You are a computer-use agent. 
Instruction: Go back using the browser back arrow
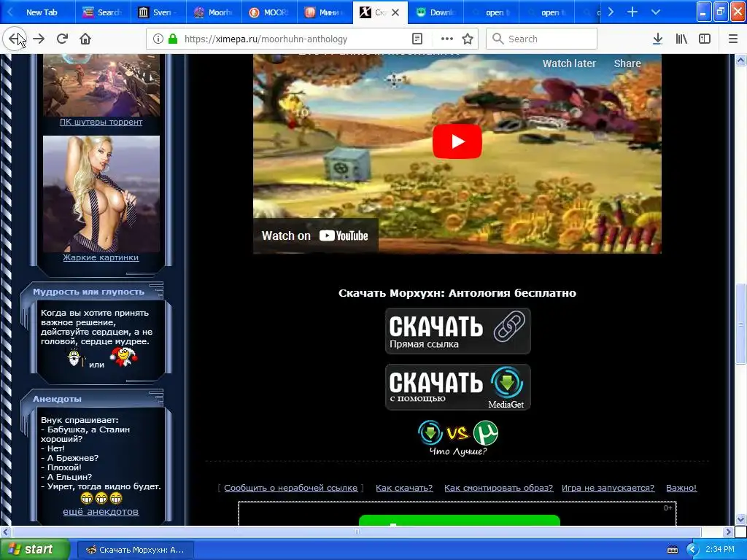[15, 39]
